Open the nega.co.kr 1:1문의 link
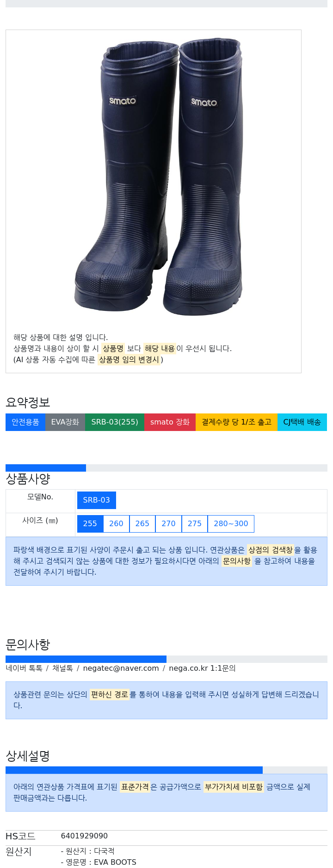This screenshot has width=333, height=868. (x=202, y=668)
